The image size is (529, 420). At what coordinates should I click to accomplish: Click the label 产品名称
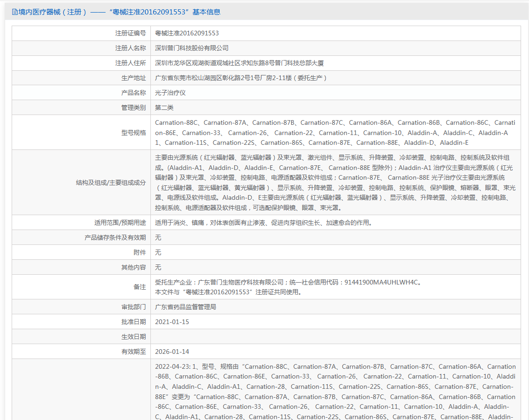click(134, 93)
